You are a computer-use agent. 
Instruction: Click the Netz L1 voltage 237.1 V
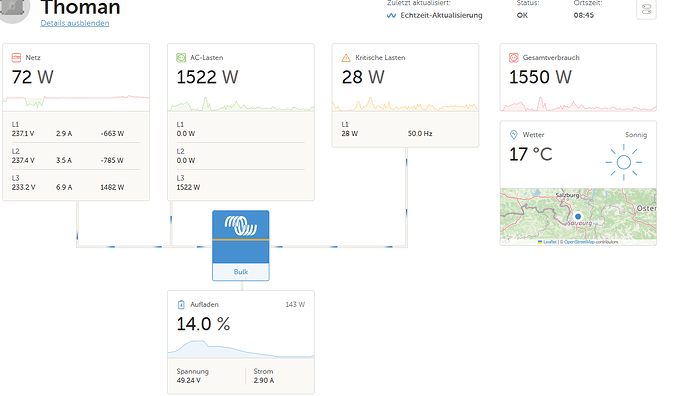coord(23,134)
